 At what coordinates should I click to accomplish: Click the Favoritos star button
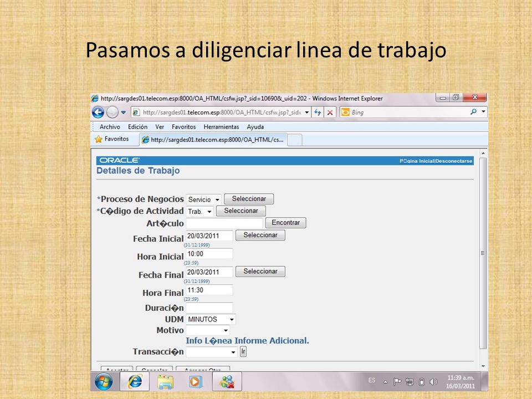coord(112,139)
